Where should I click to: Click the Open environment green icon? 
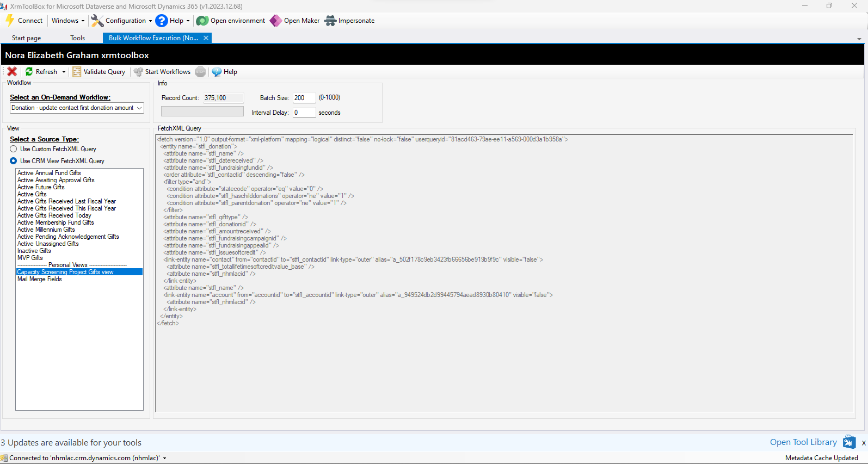click(202, 21)
